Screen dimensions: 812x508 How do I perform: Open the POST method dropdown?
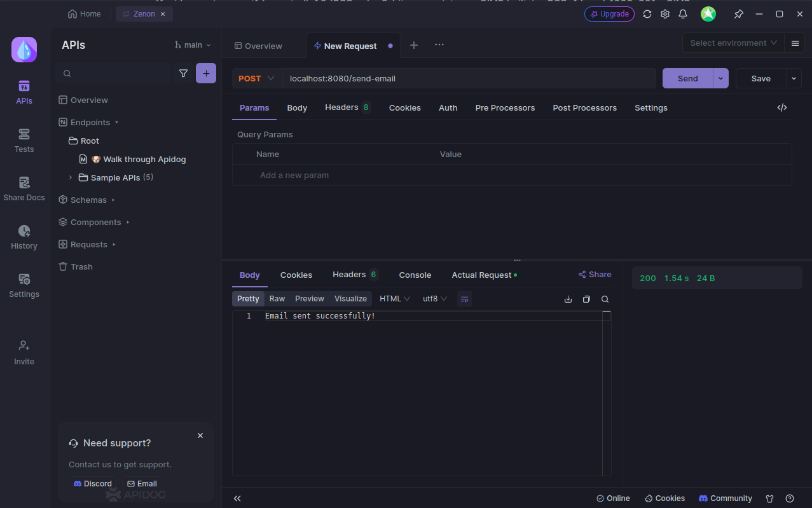click(x=257, y=78)
